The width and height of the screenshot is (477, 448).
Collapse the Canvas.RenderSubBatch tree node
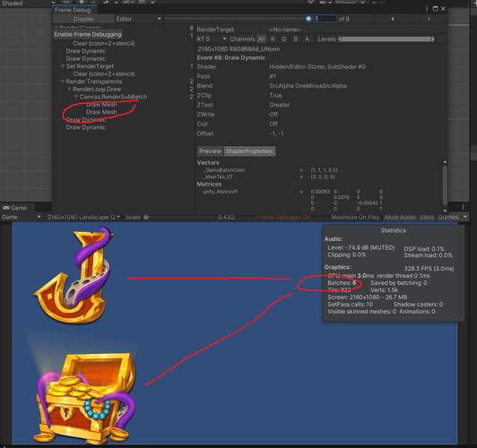[x=76, y=97]
